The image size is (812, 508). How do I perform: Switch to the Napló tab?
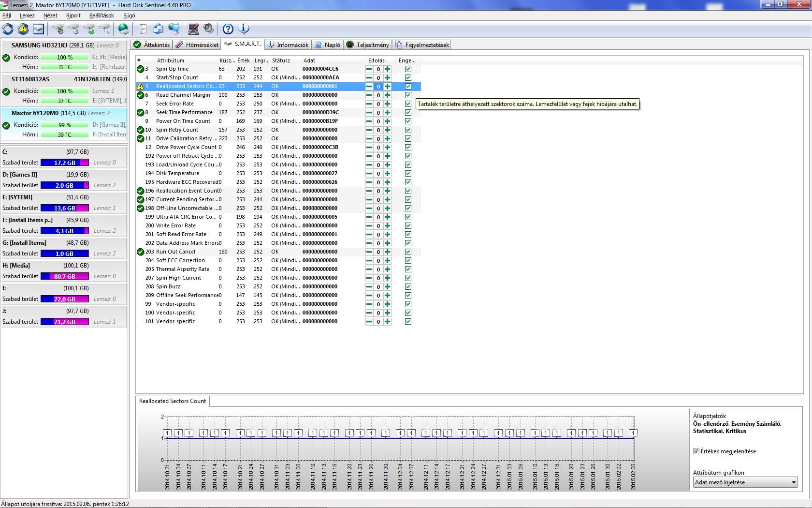pos(327,45)
